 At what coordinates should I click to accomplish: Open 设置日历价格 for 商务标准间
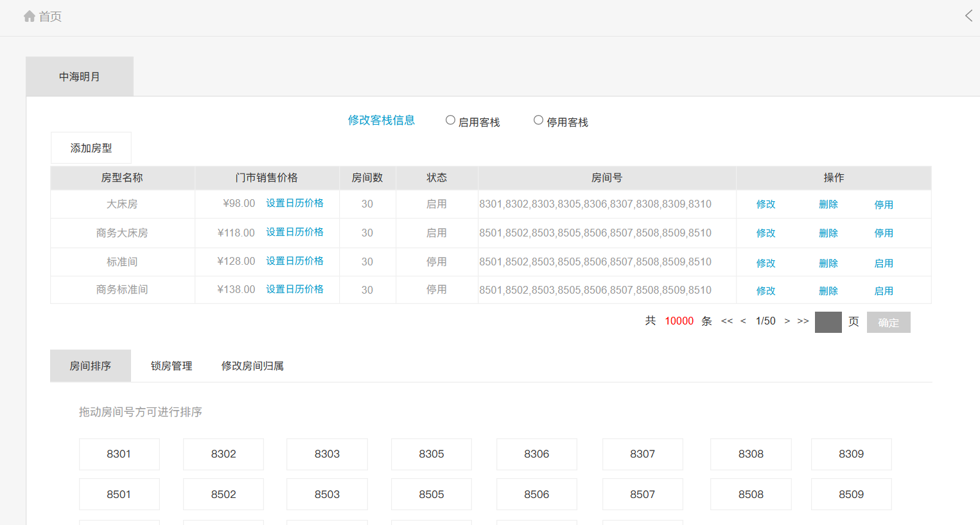click(x=295, y=289)
